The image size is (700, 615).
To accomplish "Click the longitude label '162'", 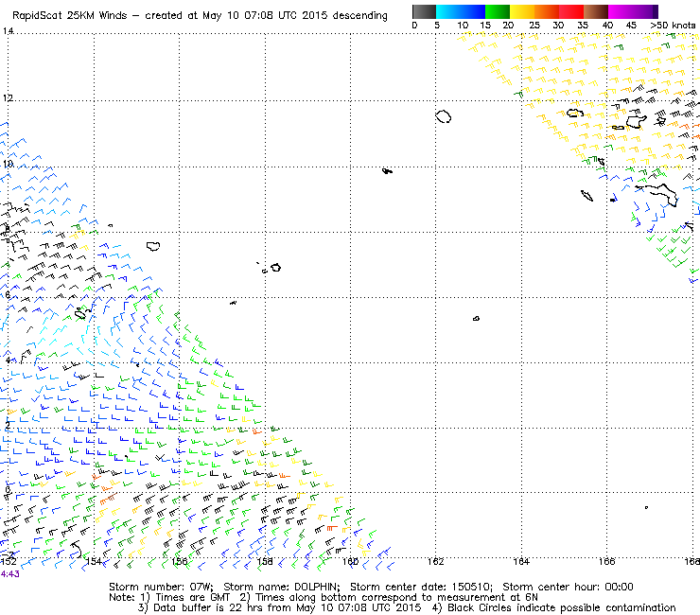I will 436,561.
